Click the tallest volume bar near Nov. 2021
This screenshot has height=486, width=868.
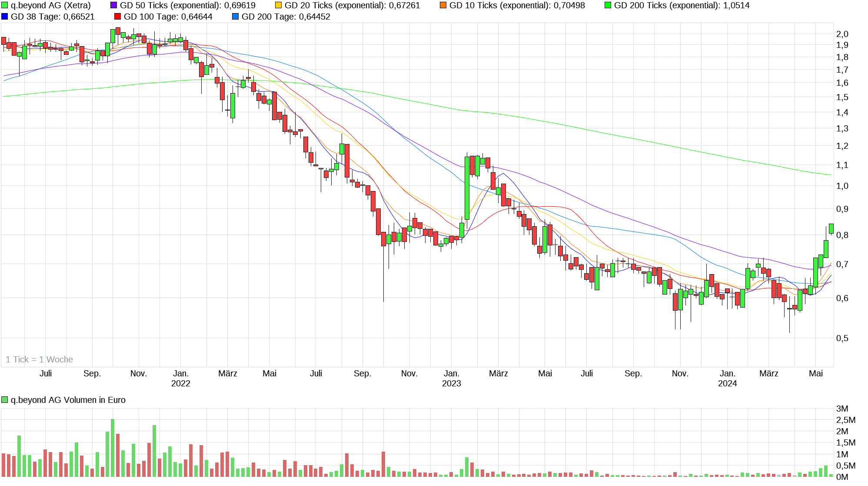click(x=112, y=444)
